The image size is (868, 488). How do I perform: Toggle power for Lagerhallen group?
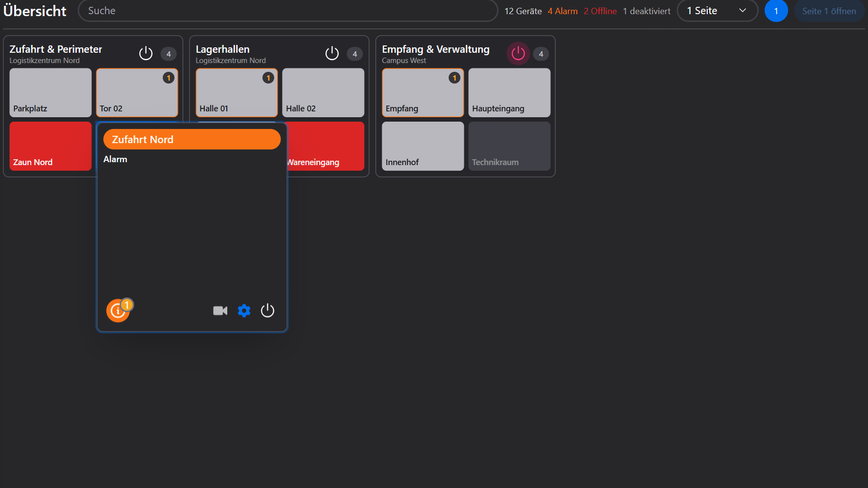click(x=332, y=53)
